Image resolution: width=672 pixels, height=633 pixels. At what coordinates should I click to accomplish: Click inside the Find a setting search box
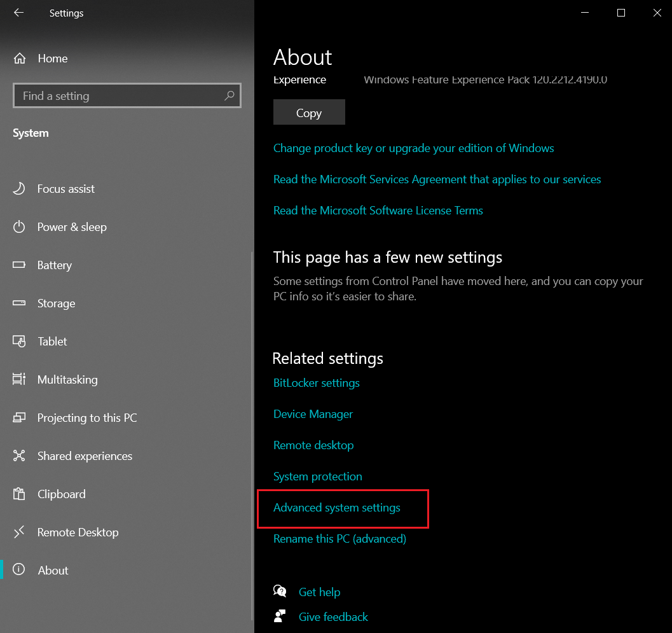point(127,95)
